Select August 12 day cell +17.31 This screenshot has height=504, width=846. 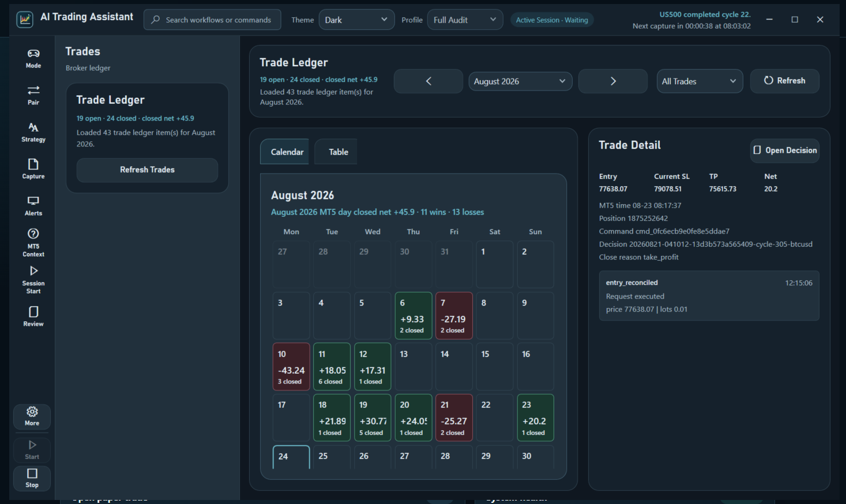(373, 367)
